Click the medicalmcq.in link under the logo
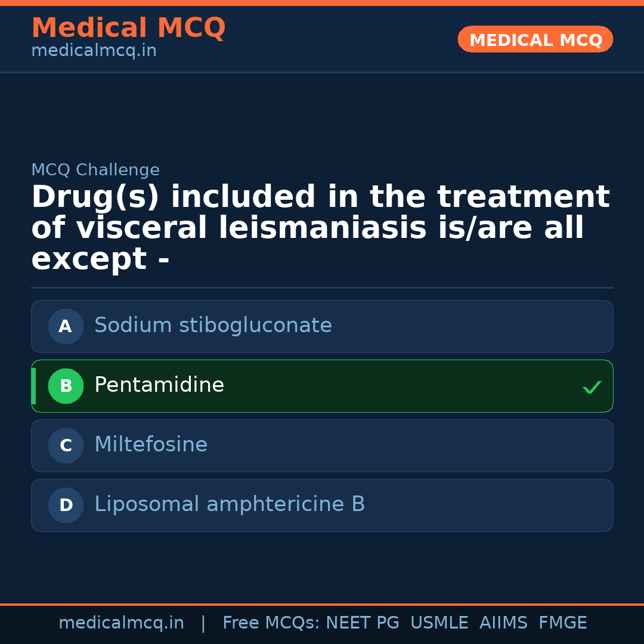Screen dimensions: 644x644 click(x=93, y=50)
